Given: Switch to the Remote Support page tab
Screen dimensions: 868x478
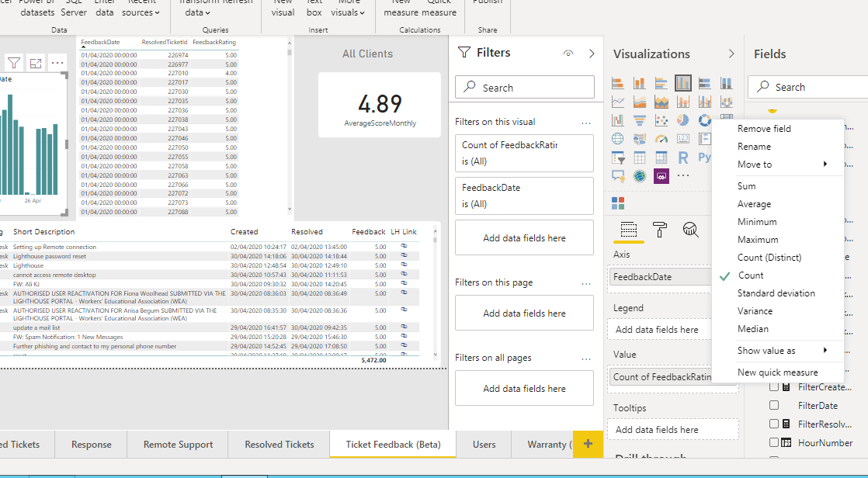Looking at the screenshot, I should pyautogui.click(x=178, y=445).
